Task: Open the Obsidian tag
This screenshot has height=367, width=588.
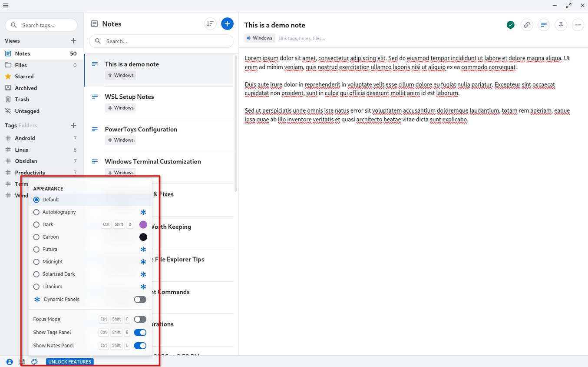Action: point(42,161)
